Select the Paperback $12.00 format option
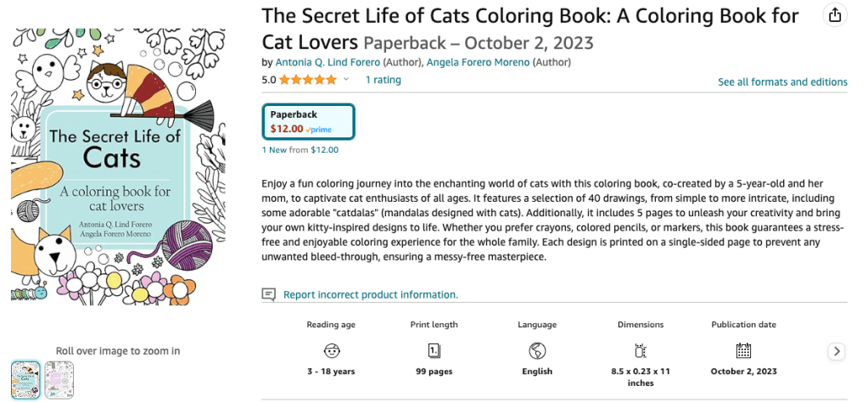868x402 pixels. tap(309, 121)
